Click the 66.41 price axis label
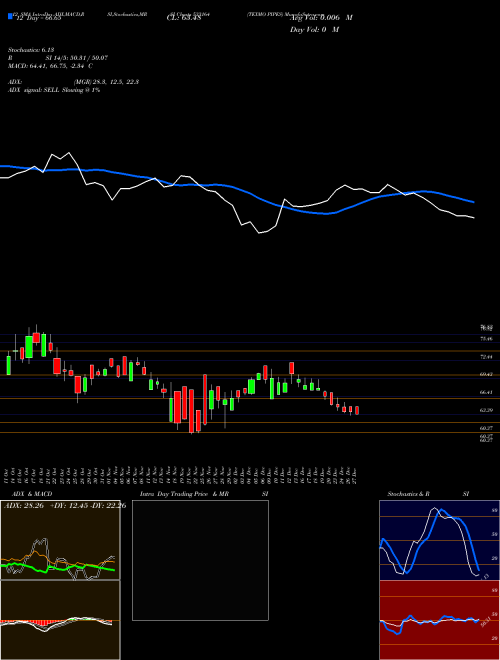This screenshot has height=660, width=500. [486, 392]
